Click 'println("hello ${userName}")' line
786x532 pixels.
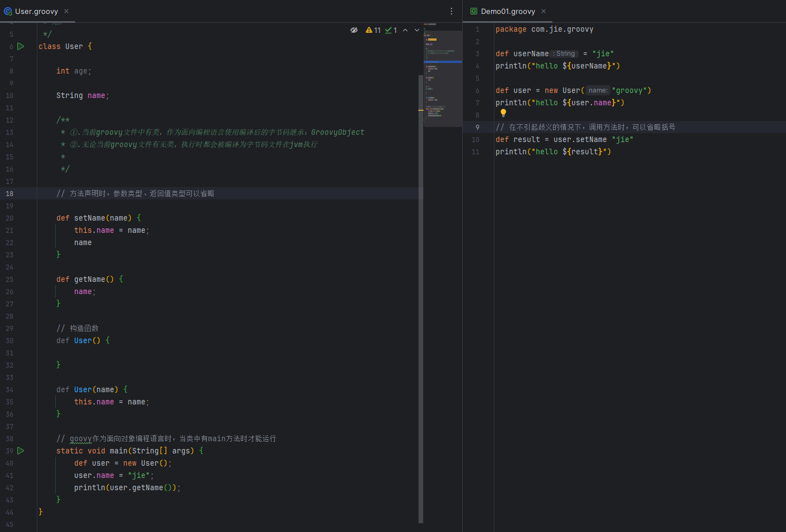tap(557, 66)
